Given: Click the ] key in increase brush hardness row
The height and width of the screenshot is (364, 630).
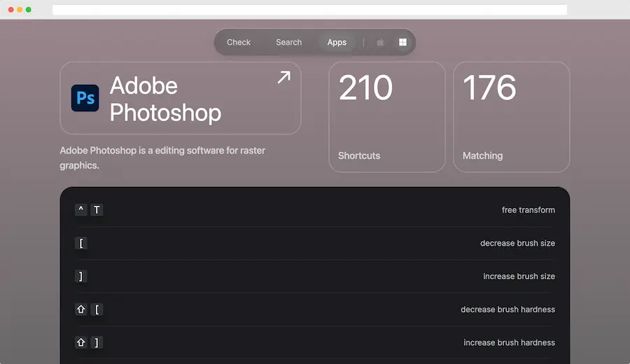Looking at the screenshot, I should [x=97, y=343].
